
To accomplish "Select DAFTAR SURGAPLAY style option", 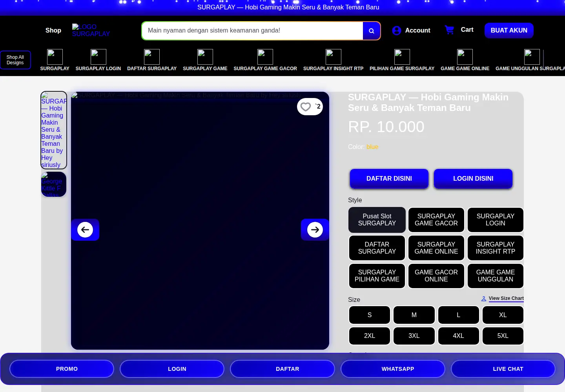I will pos(377,248).
